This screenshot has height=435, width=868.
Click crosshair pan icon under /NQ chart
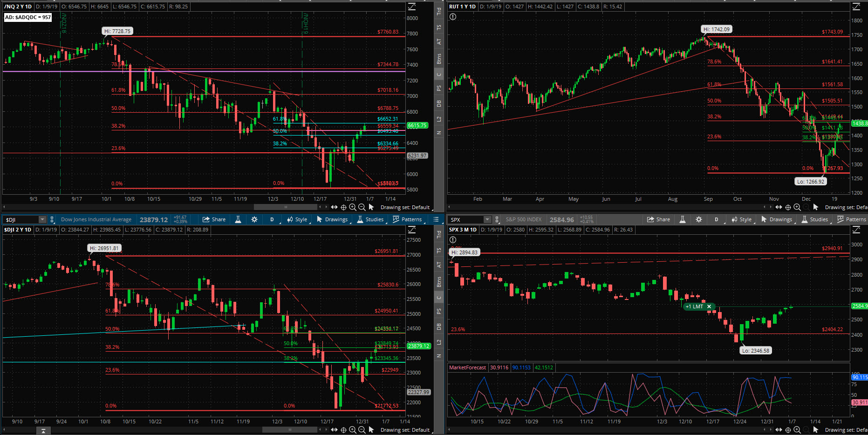344,207
